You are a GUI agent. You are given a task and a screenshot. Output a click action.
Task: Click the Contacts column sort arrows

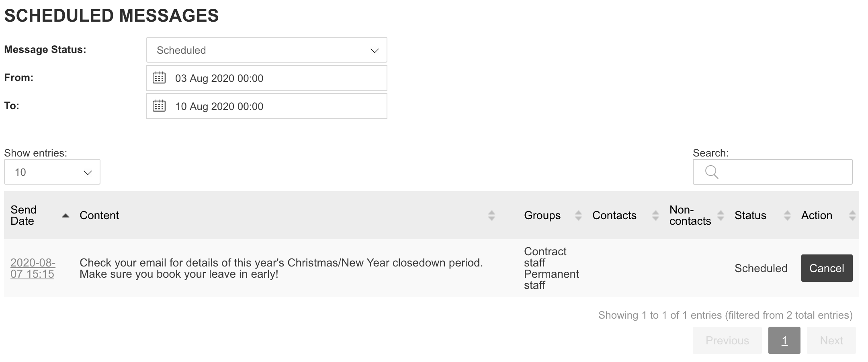[655, 216]
